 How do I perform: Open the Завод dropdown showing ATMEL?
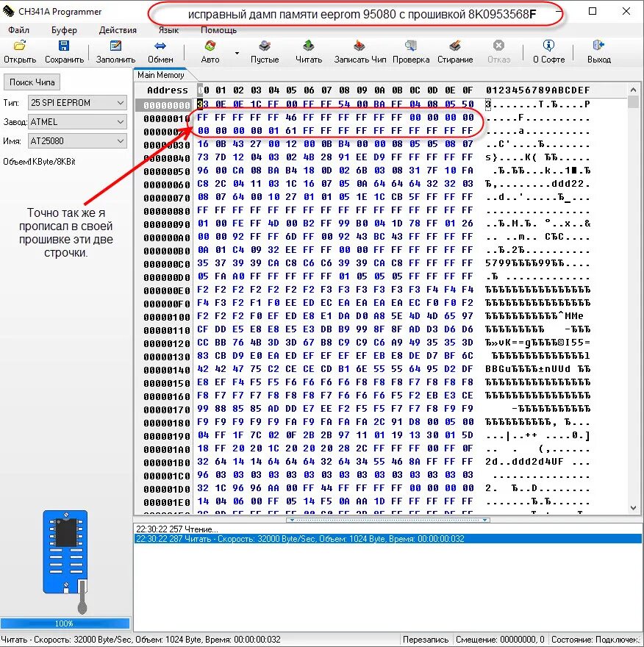pos(77,122)
